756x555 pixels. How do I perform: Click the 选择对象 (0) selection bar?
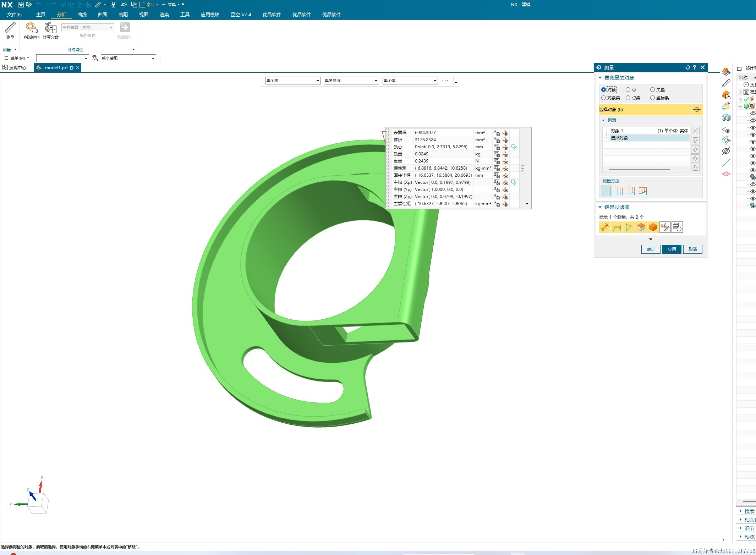(x=645, y=110)
